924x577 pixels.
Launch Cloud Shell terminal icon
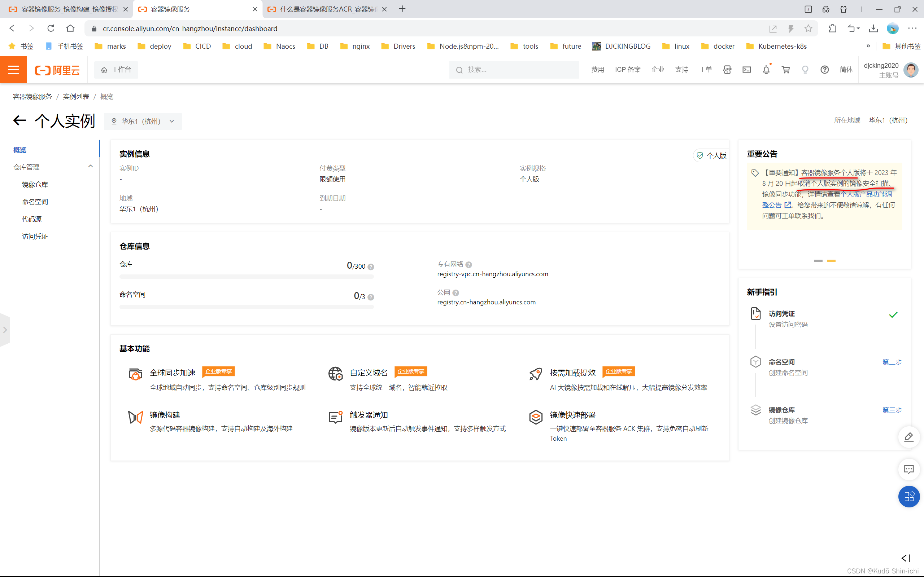click(746, 70)
